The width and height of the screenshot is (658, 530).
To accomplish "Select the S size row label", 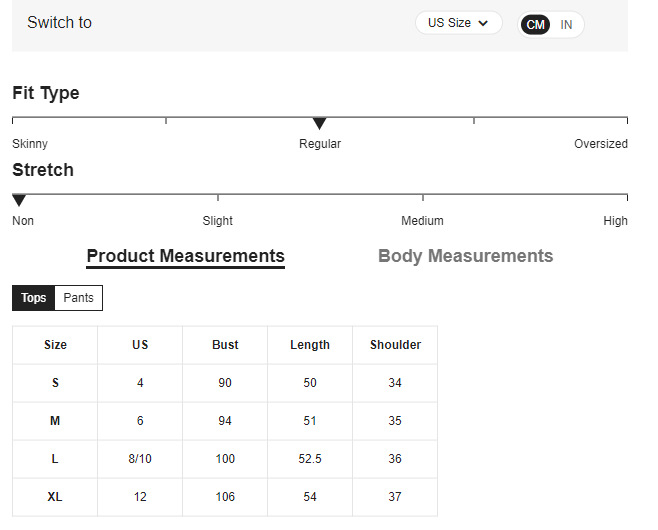I will (55, 383).
